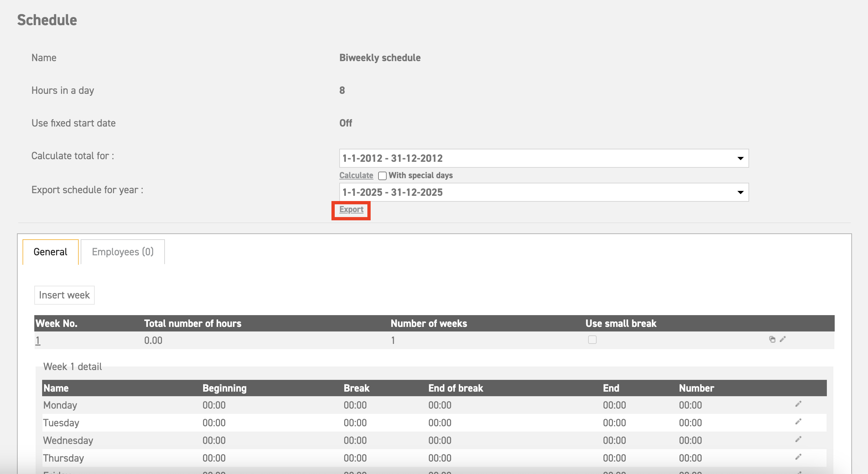Click Thursday's Number value 00:00
This screenshot has width=868, height=474.
point(690,458)
